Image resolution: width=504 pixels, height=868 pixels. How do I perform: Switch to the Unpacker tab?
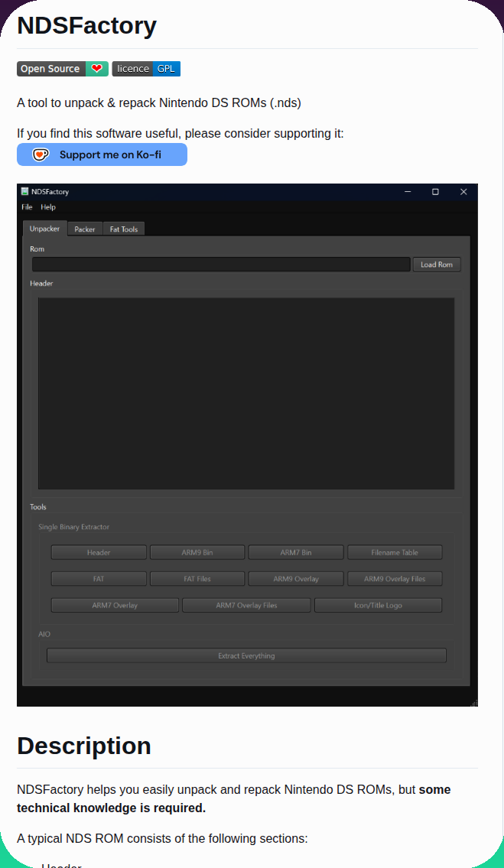[45, 229]
